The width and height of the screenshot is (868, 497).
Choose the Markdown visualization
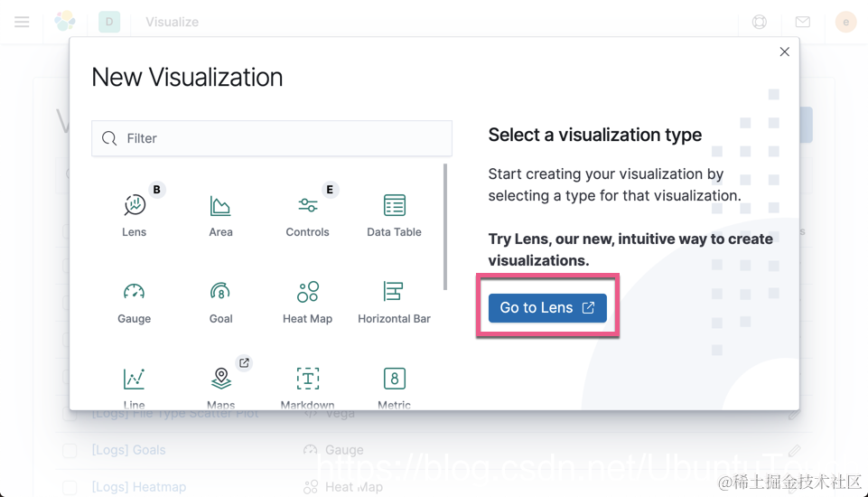pos(307,387)
